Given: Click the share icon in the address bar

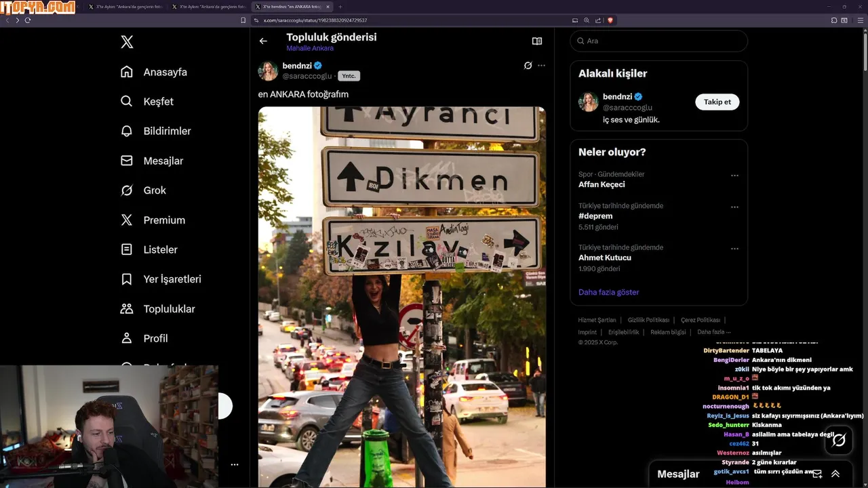Looking at the screenshot, I should [x=598, y=20].
